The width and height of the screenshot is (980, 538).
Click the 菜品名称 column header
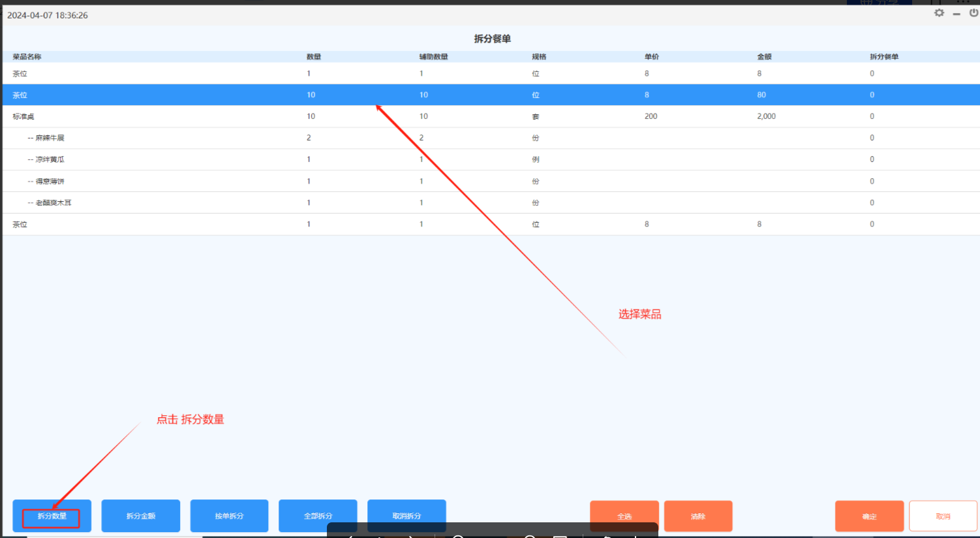[x=27, y=57]
